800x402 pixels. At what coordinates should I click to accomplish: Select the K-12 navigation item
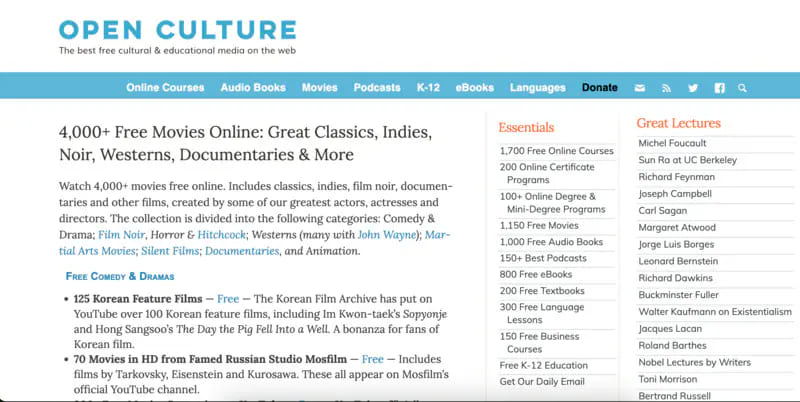click(428, 88)
